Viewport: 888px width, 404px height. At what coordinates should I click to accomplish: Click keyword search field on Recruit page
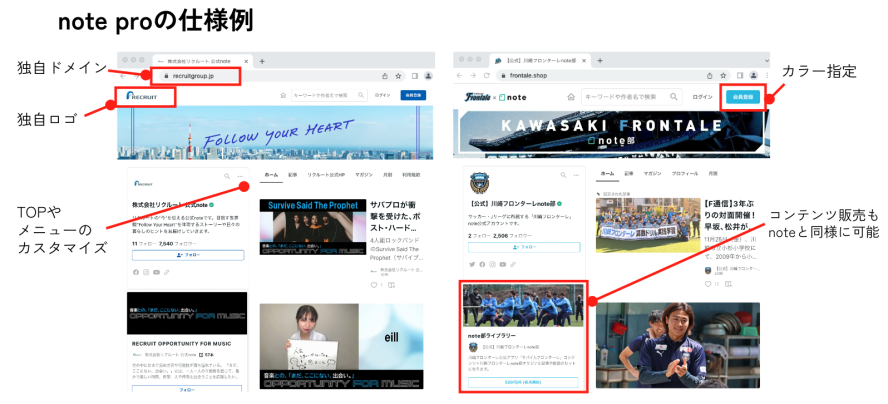click(x=328, y=96)
